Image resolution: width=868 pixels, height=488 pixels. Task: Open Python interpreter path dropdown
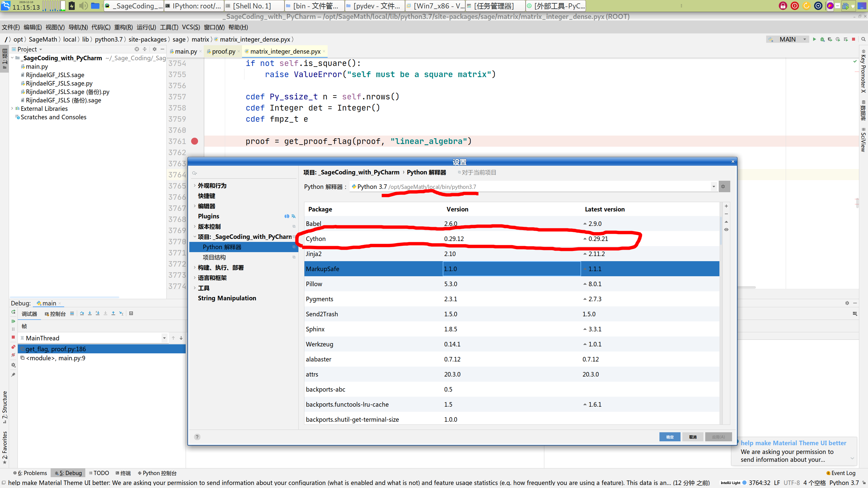click(x=713, y=186)
